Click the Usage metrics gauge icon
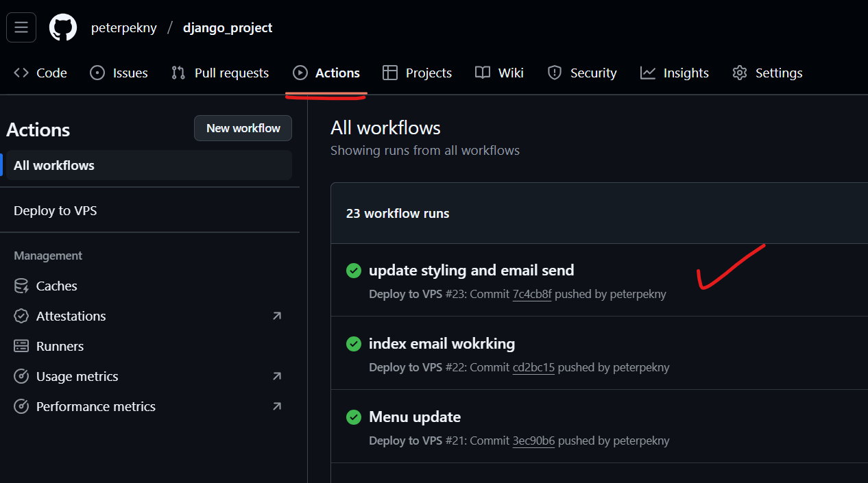The height and width of the screenshot is (483, 868). pyautogui.click(x=21, y=377)
